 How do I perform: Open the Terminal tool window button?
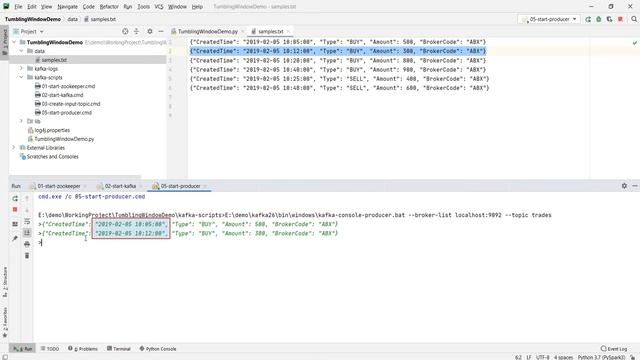tap(119, 349)
